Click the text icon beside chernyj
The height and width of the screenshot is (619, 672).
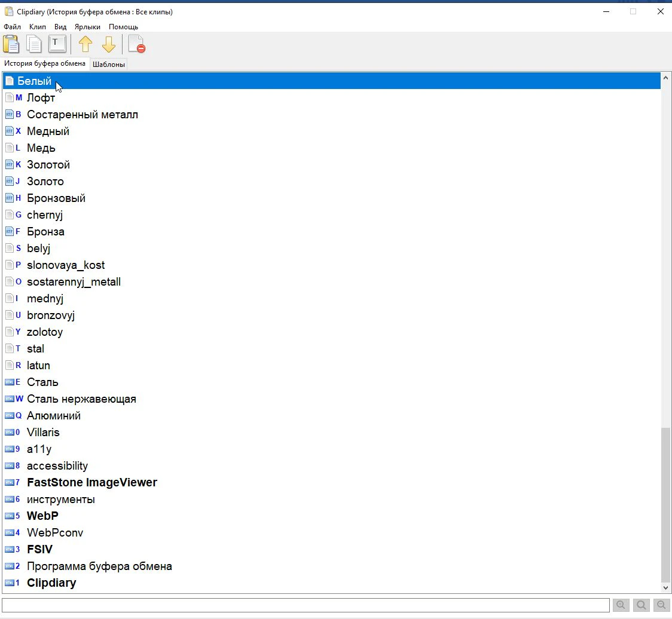point(10,214)
